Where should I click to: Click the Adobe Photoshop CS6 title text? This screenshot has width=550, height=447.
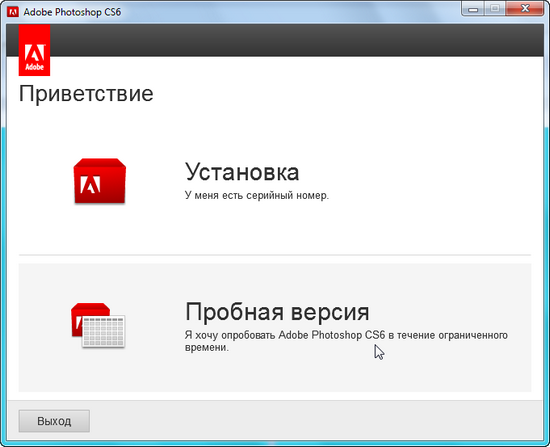pyautogui.click(x=72, y=12)
